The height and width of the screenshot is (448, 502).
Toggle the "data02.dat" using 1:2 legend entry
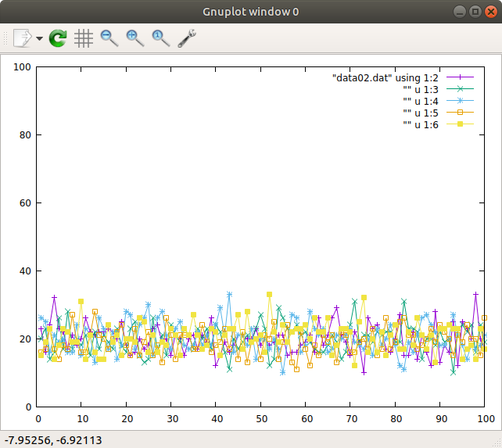pos(385,78)
